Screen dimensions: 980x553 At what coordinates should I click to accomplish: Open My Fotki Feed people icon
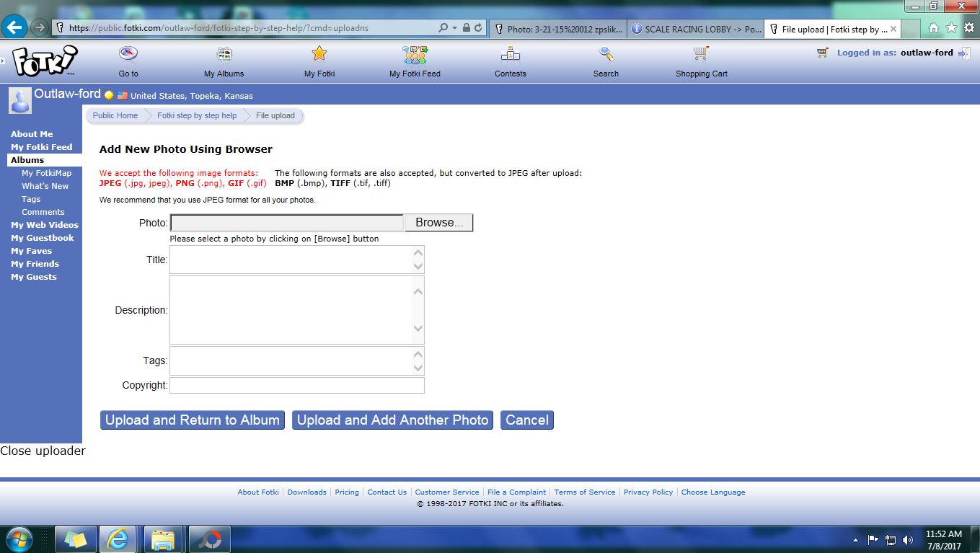pyautogui.click(x=415, y=54)
